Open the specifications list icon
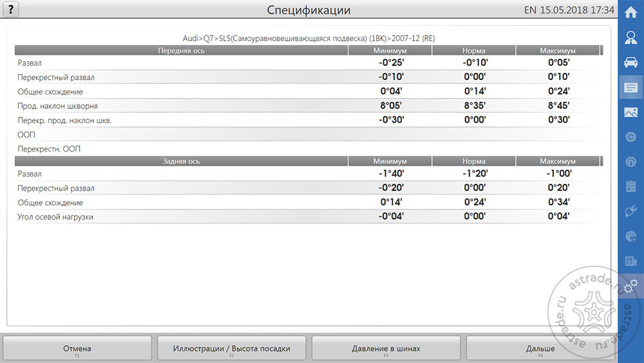This screenshot has width=644, height=363. (631, 88)
